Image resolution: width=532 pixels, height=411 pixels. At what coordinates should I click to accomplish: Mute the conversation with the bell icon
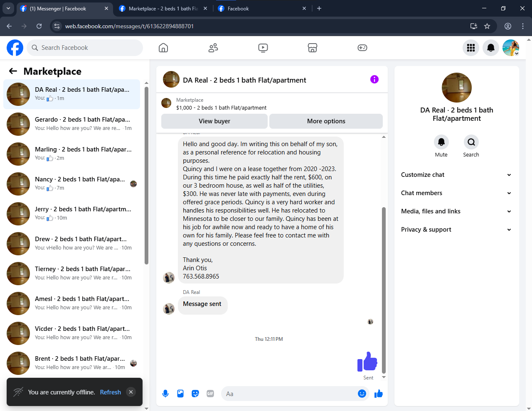441,142
